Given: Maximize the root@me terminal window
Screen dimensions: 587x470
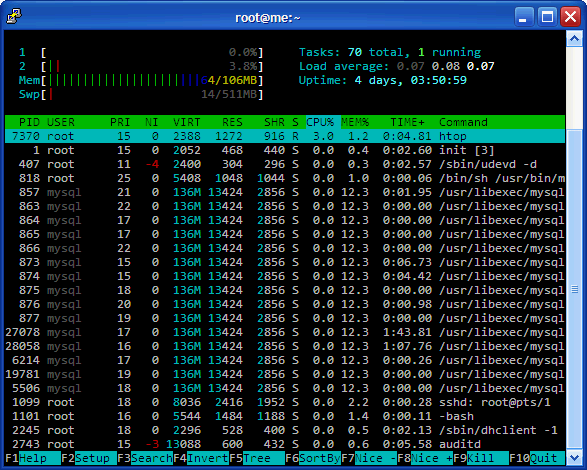Looking at the screenshot, I should [x=547, y=17].
